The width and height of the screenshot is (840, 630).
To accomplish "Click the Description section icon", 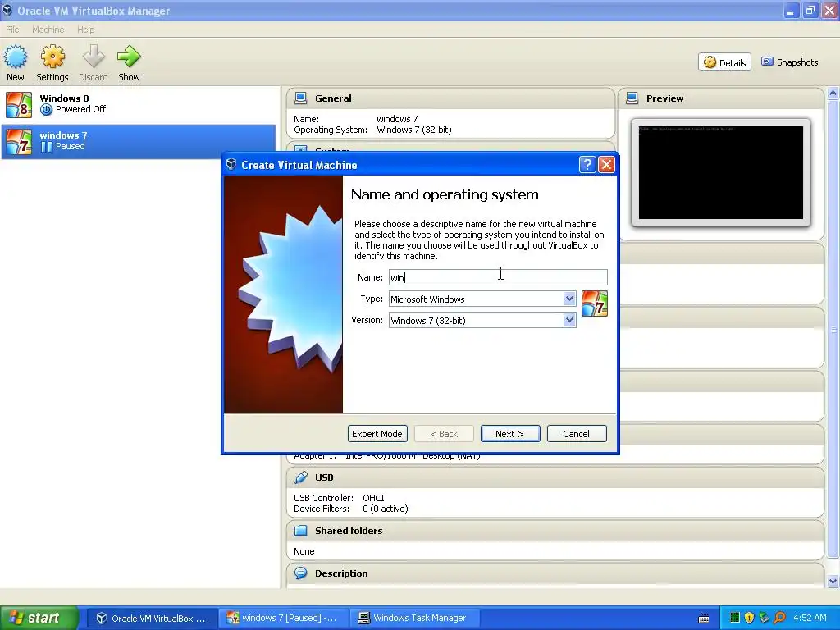I will point(301,573).
